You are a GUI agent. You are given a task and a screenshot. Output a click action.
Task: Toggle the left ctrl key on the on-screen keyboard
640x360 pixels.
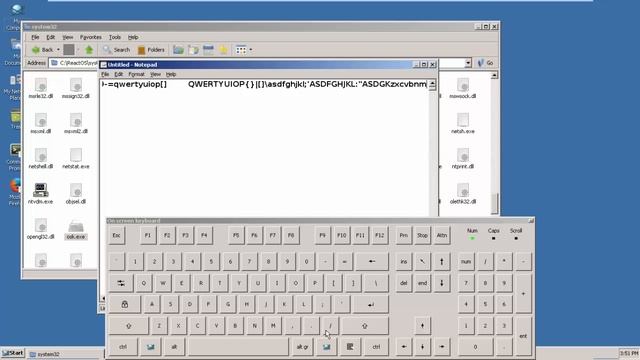click(123, 347)
